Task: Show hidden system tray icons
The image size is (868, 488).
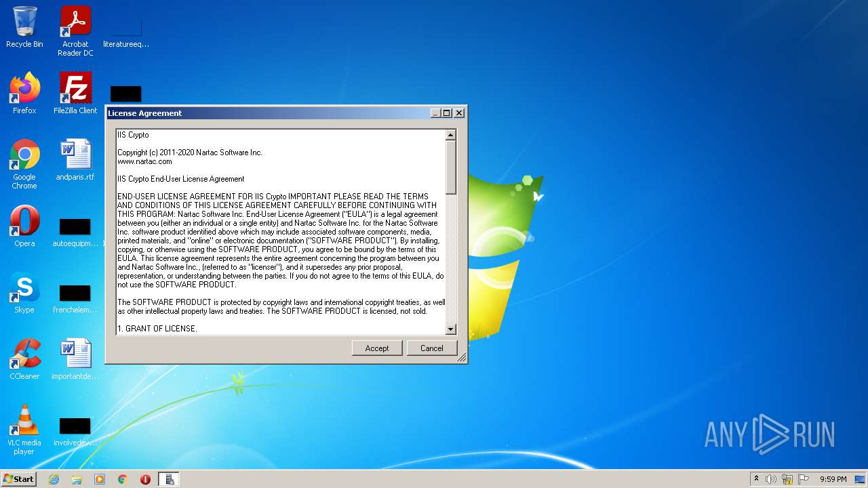Action: [x=756, y=479]
